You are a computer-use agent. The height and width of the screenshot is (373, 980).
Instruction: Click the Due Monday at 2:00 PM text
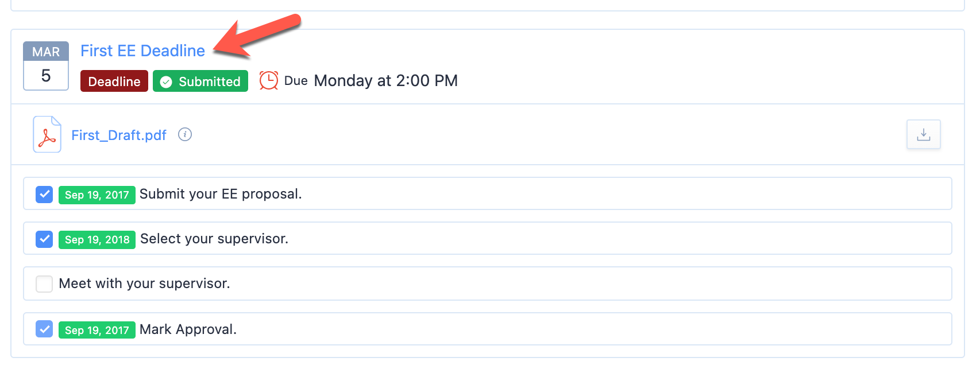tap(371, 81)
